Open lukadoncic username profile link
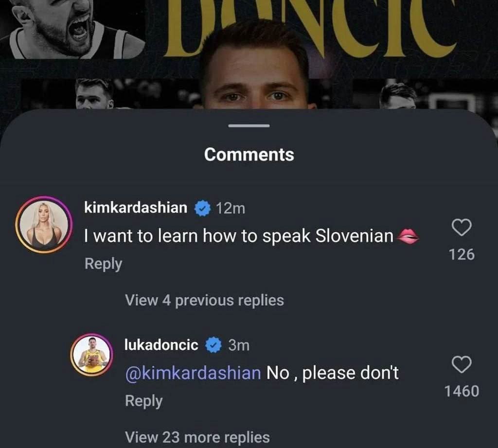 coord(161,345)
